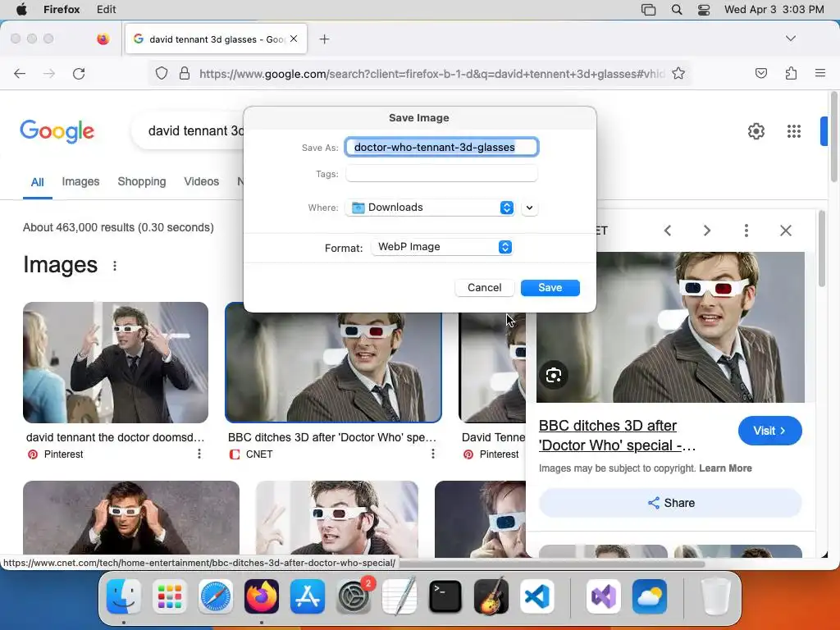Switch to the All tab
This screenshot has width=840, height=630.
point(37,182)
